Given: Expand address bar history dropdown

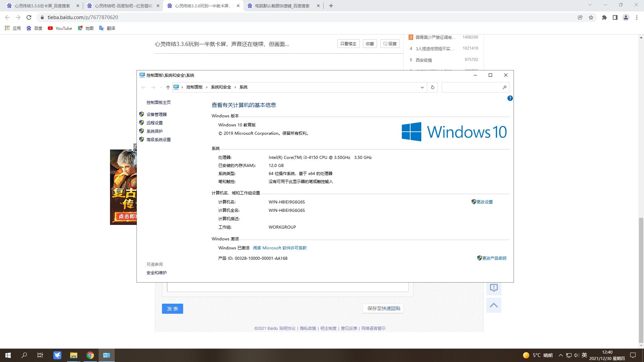Looking at the screenshot, I should point(422,87).
